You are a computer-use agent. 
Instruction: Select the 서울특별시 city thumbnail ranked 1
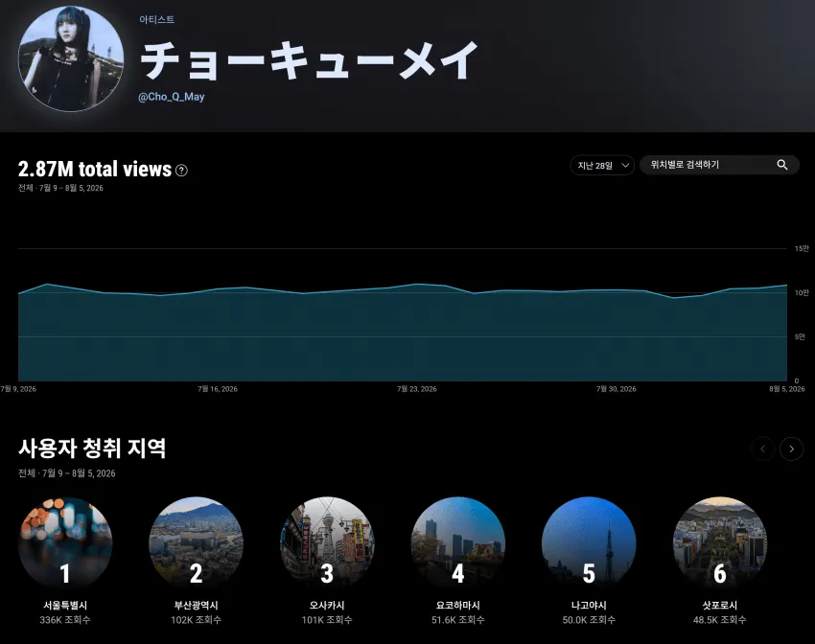(x=65, y=543)
